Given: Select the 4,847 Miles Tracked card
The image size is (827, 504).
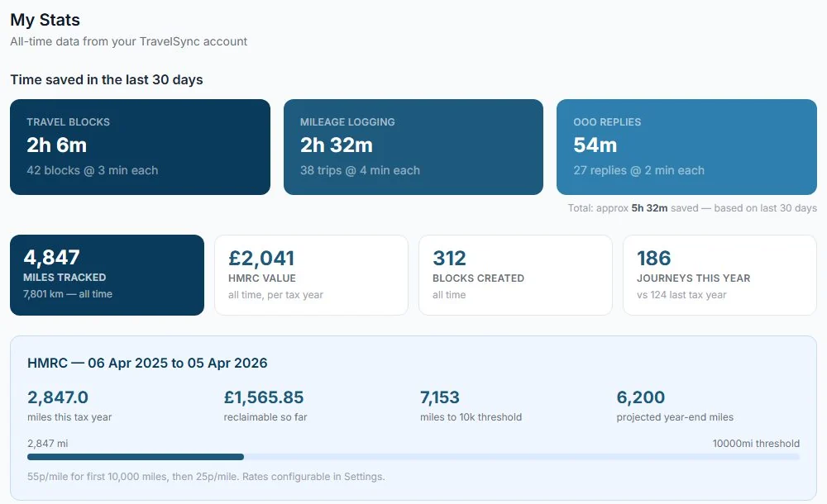Looking at the screenshot, I should point(107,275).
